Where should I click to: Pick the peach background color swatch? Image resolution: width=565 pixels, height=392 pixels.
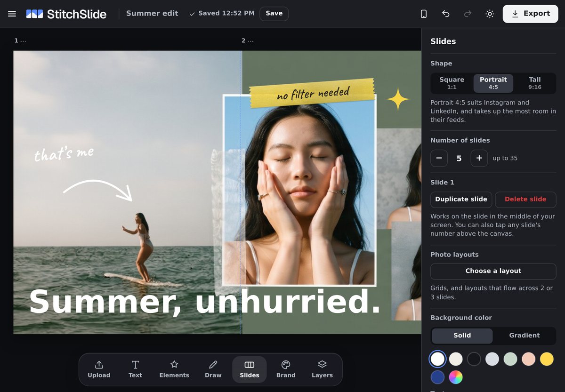[528, 359]
